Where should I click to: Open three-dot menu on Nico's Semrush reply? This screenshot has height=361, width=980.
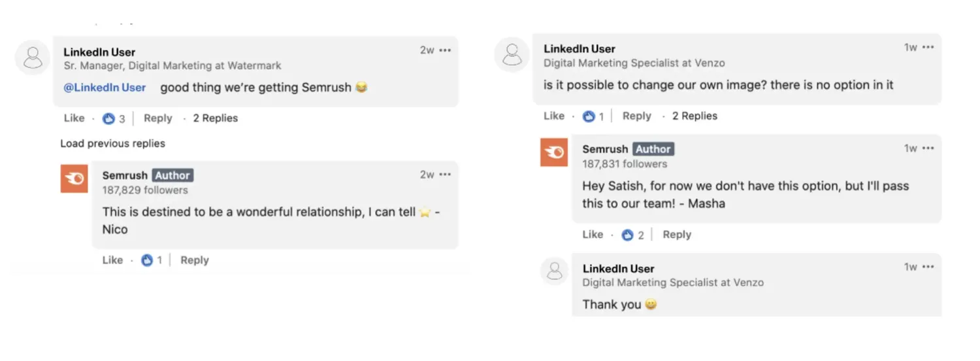tap(445, 175)
